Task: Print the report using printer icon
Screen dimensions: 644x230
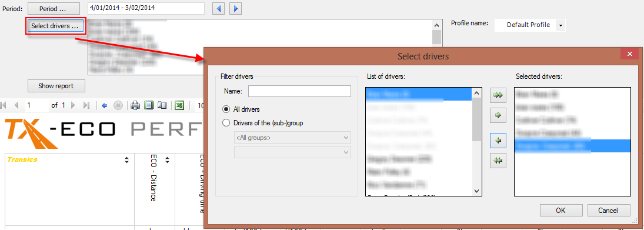Action: click(135, 105)
